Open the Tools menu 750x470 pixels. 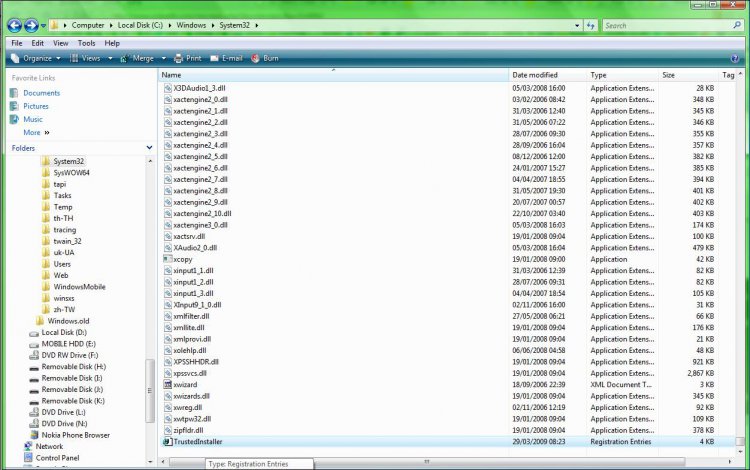(x=86, y=43)
